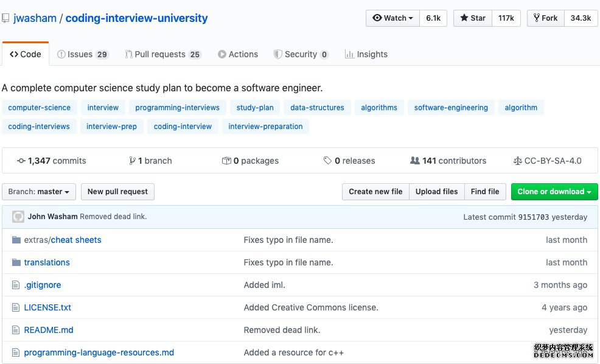Click the algorithms topic tag
The height and width of the screenshot is (364, 600).
[379, 108]
